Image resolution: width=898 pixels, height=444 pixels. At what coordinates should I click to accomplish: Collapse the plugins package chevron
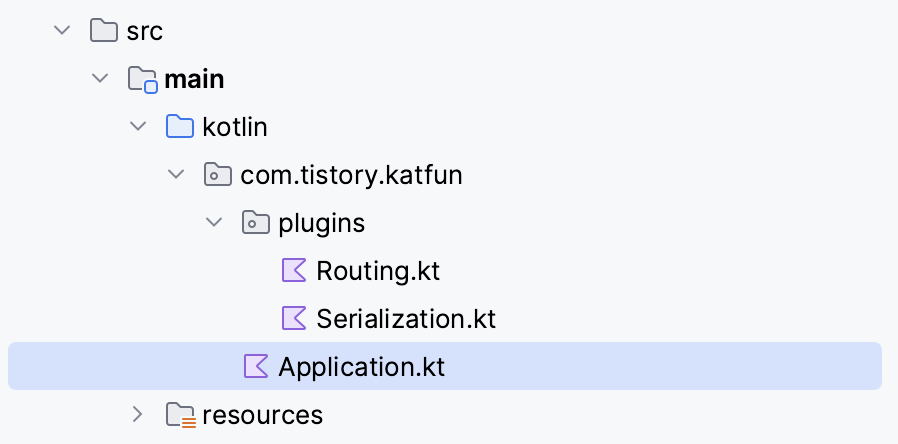[x=214, y=222]
